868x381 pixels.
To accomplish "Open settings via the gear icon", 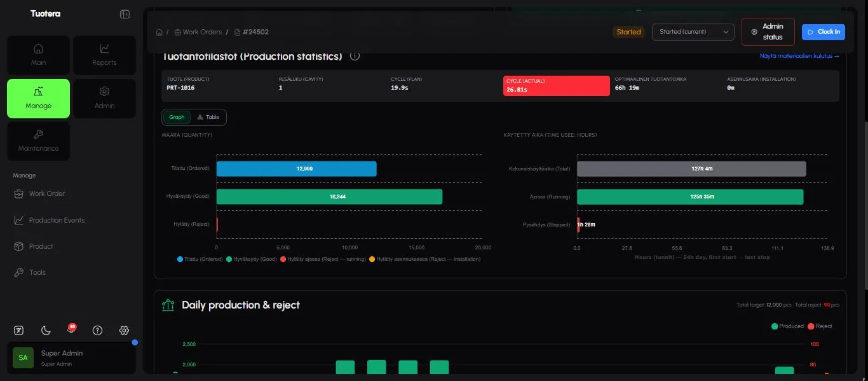I will tap(124, 330).
